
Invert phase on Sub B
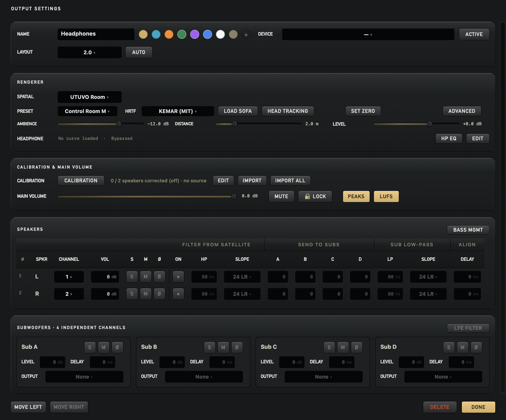click(237, 347)
